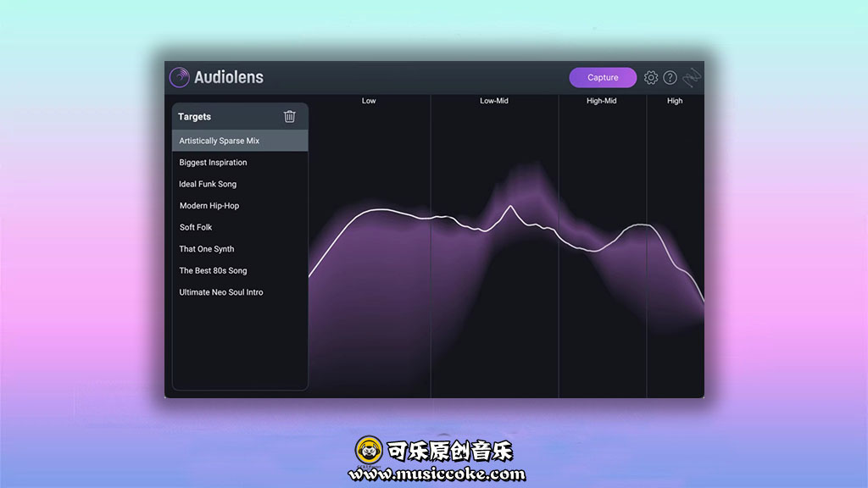
Task: Choose the That One Synth target
Action: (240, 249)
